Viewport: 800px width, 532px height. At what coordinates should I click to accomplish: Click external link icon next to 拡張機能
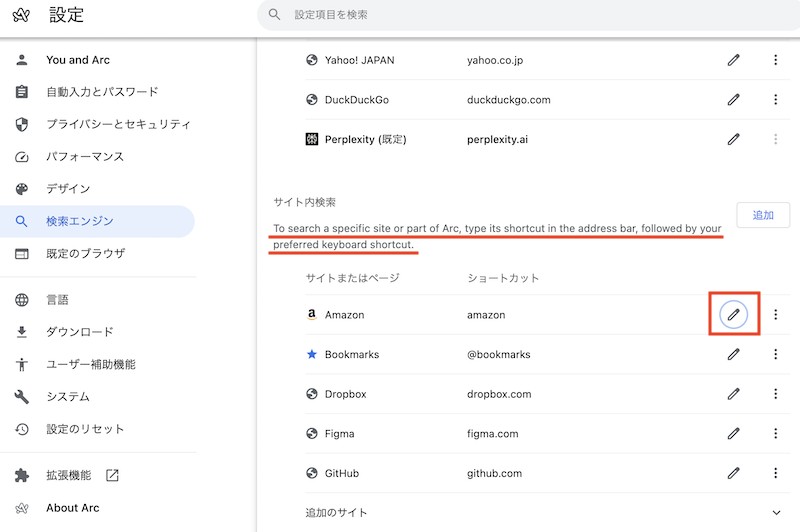tap(112, 475)
